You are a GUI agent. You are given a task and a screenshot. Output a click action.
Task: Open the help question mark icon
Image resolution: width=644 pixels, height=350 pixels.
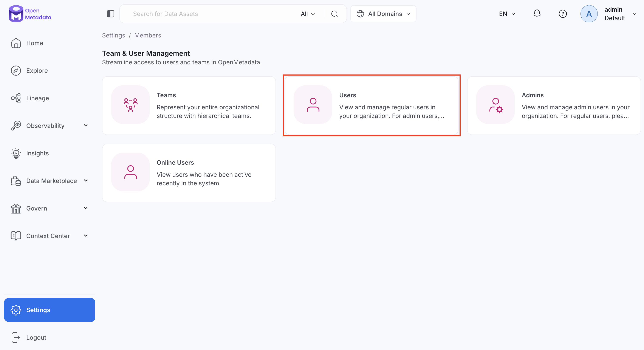pos(562,14)
